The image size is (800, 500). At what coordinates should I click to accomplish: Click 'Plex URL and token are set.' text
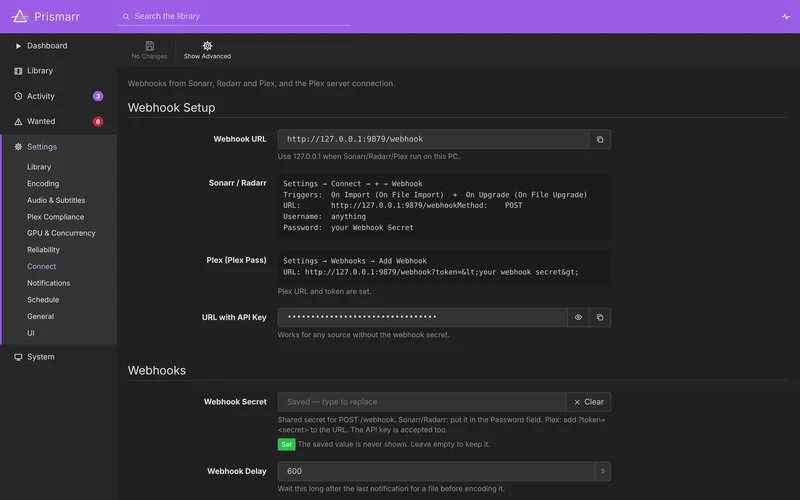click(324, 291)
